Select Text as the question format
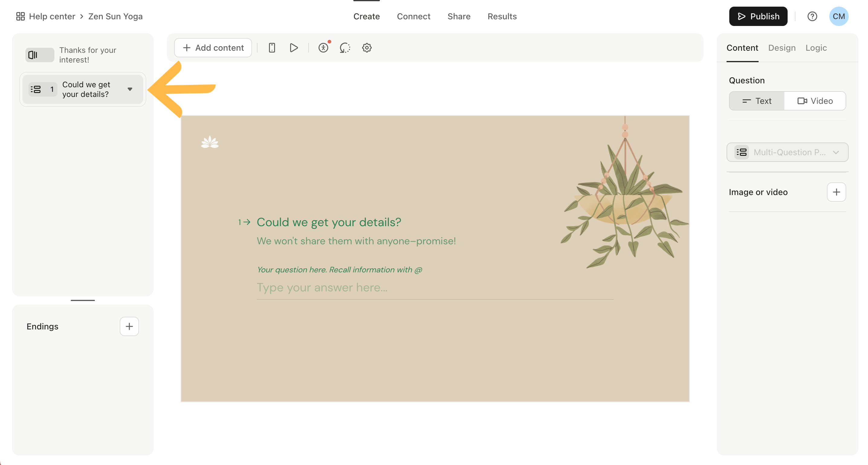Screen dimensions: 868x465 (x=756, y=101)
